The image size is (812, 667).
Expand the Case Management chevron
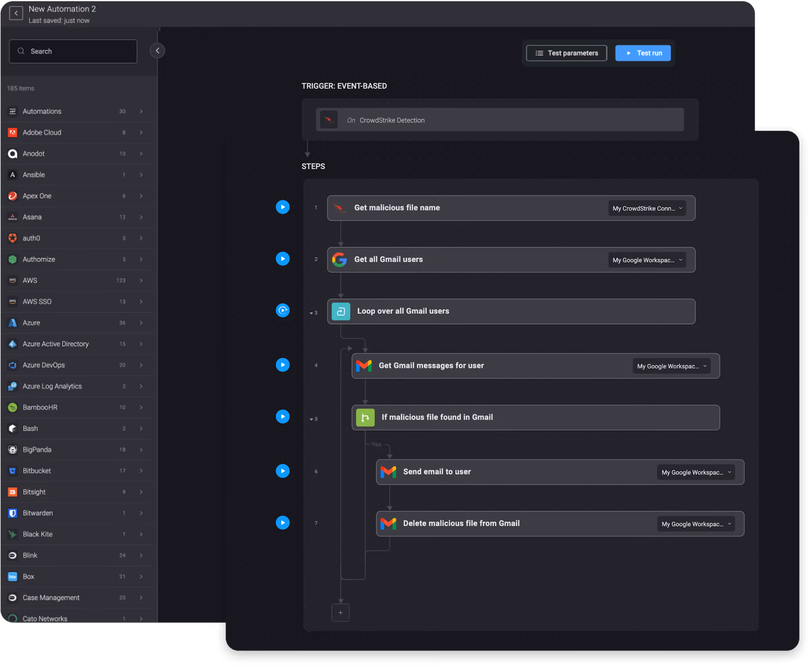click(141, 598)
